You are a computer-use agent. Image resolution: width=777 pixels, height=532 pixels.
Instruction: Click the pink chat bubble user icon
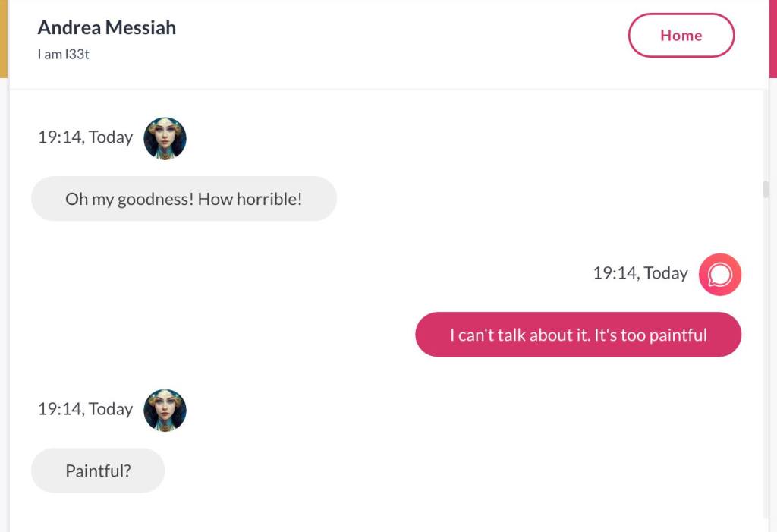point(719,274)
